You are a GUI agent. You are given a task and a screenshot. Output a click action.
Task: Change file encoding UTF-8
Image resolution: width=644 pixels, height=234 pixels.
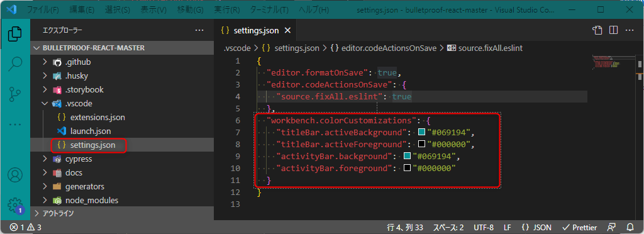pyautogui.click(x=483, y=227)
